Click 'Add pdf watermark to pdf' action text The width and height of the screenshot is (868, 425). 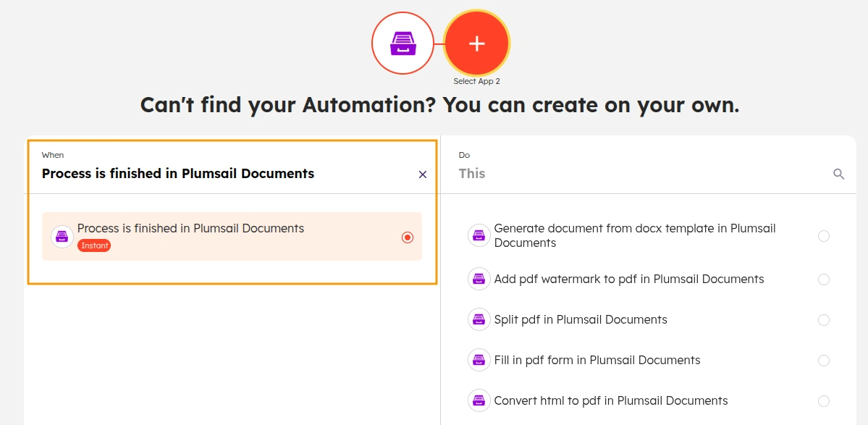pyautogui.click(x=629, y=279)
